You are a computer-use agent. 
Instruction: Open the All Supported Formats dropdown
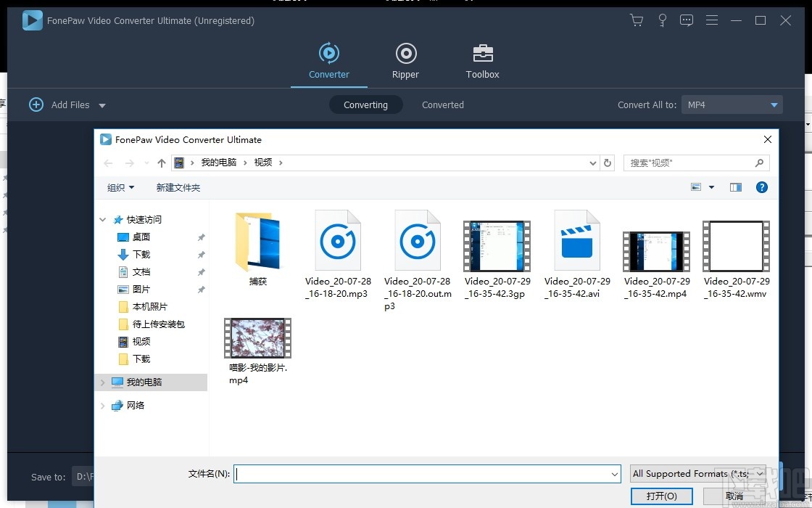coord(697,473)
